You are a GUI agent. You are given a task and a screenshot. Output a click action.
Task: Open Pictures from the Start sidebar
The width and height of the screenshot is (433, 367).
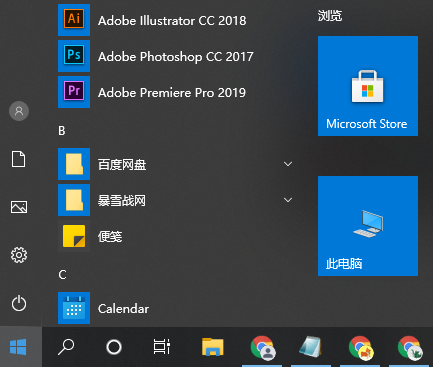[x=19, y=207]
